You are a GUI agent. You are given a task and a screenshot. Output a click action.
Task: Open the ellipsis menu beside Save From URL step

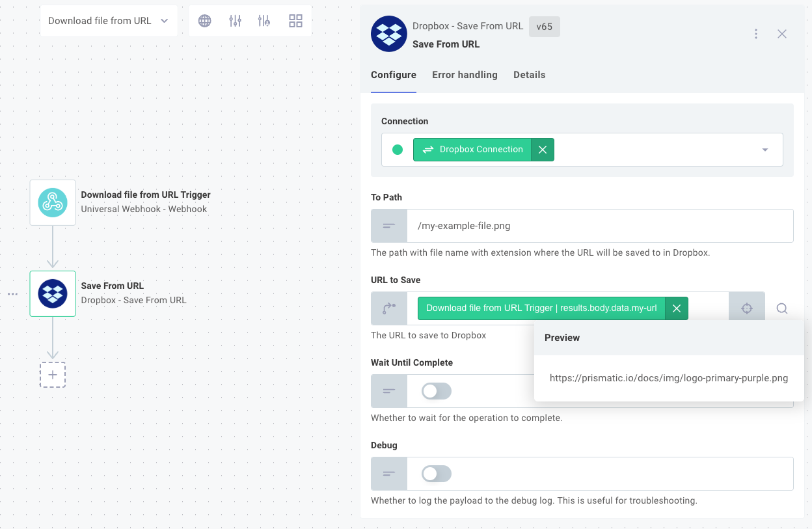coord(12,293)
